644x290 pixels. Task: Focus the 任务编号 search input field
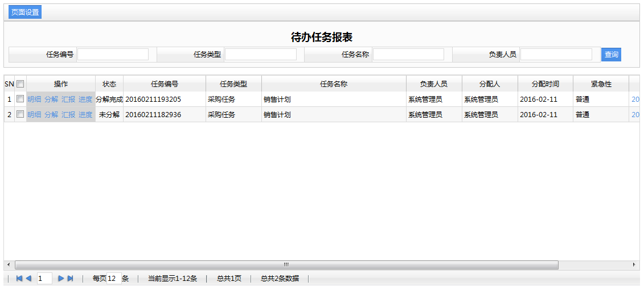(113, 55)
